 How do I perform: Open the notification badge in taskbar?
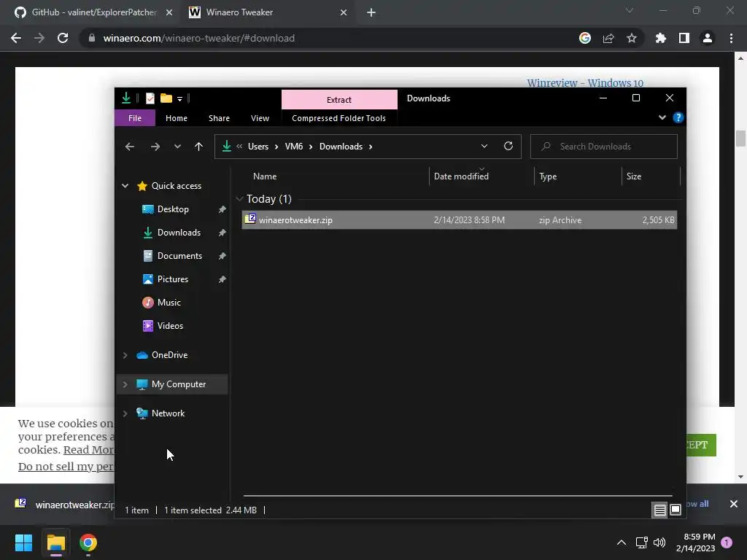727,542
